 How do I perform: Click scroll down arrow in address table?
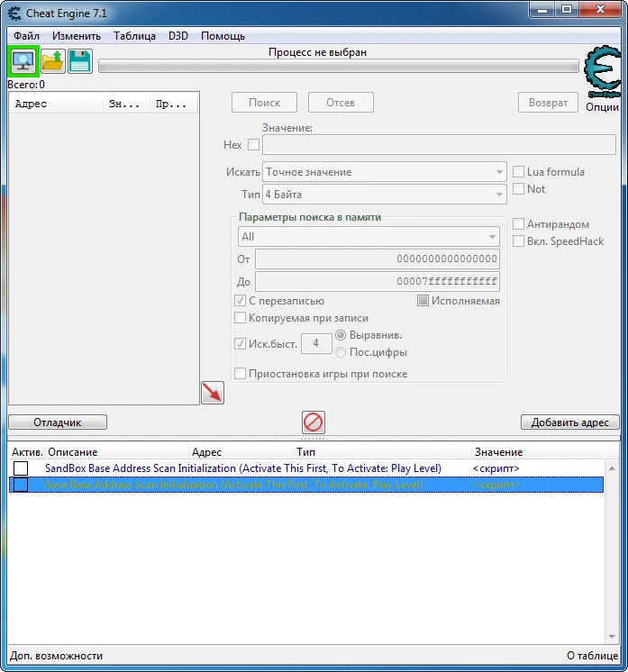612,637
